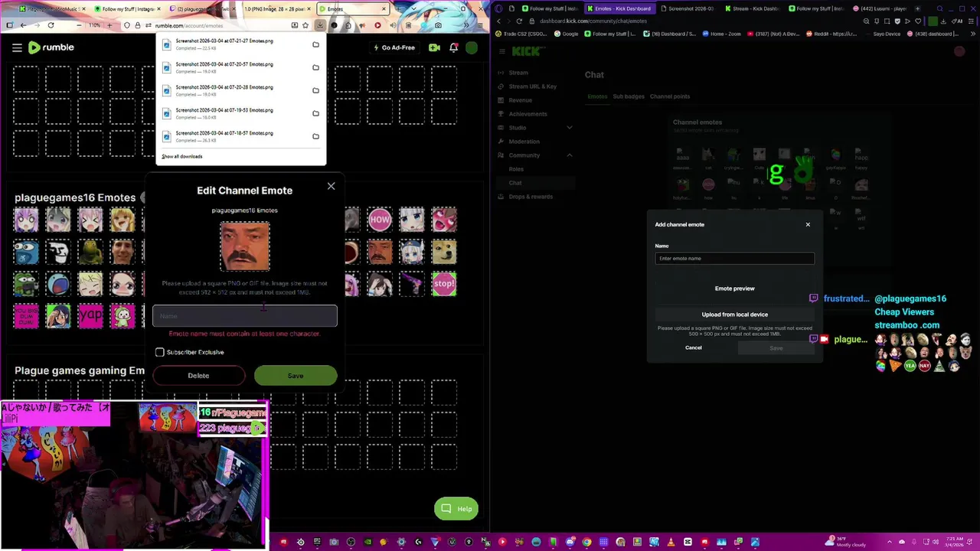This screenshot has height=551, width=980.
Task: Switch to the Sub badges tab
Action: 629,96
